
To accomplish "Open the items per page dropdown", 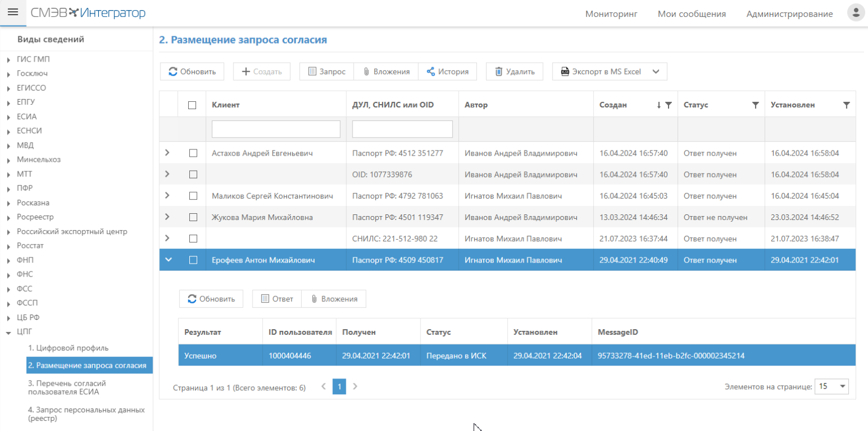I will [831, 386].
